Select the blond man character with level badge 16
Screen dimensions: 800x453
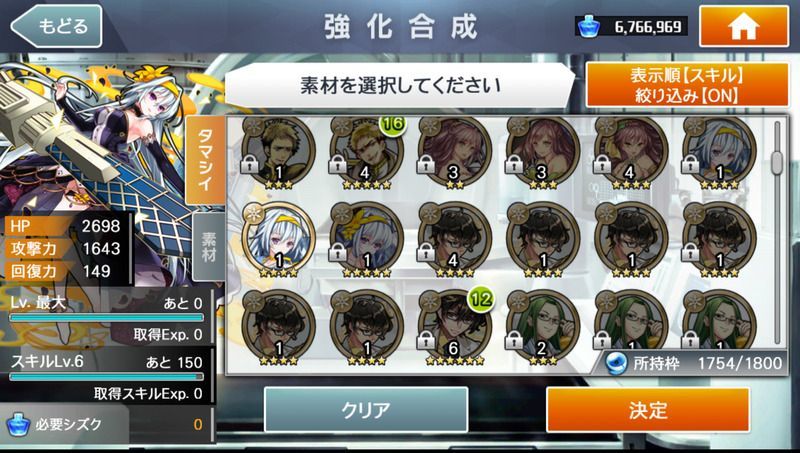pyautogui.click(x=367, y=152)
